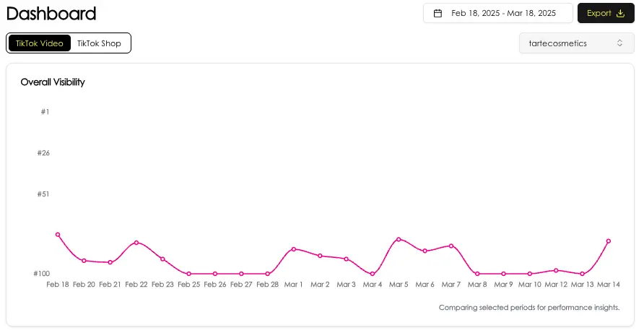The height and width of the screenshot is (333, 644).
Task: Click the Mar 14 x-axis label
Action: click(609, 285)
